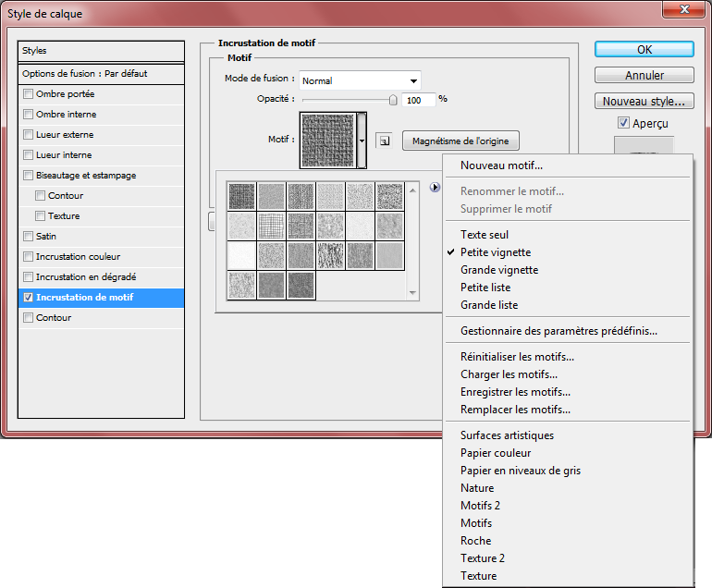Click the round flyout arrow of the pattern picker
The width and height of the screenshot is (712, 588).
coord(435,188)
